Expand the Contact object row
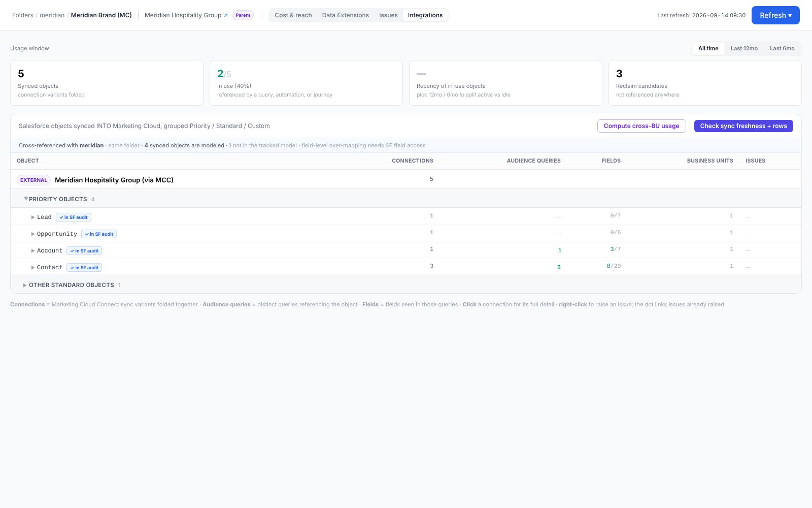Screen dimensions: 812x508 (33, 268)
